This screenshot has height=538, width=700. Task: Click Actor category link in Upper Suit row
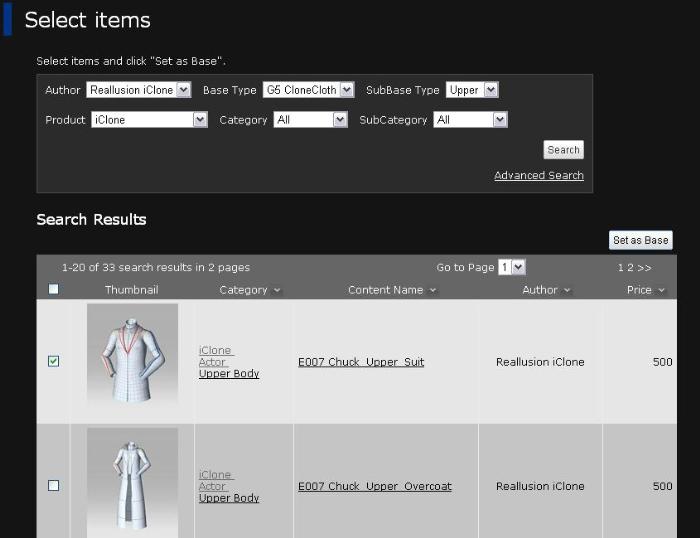(212, 362)
